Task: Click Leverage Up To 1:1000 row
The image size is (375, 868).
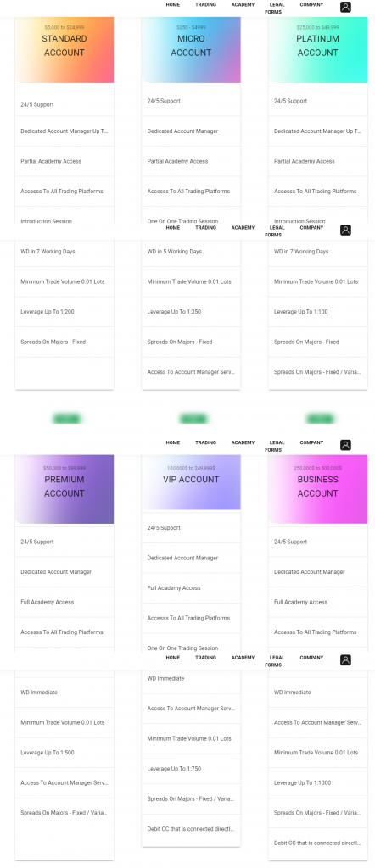Action: coord(318,782)
